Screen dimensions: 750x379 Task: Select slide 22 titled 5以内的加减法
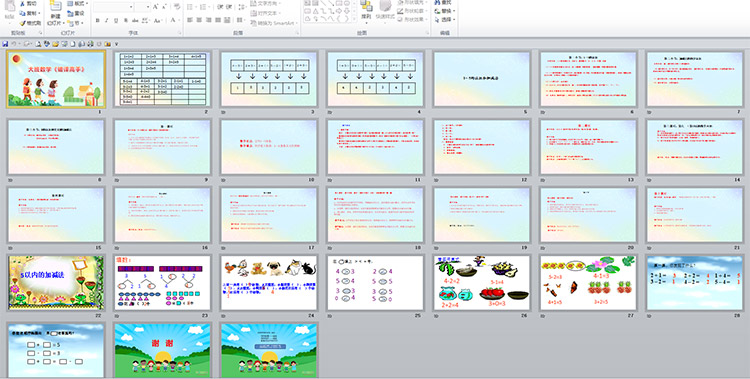coord(56,282)
